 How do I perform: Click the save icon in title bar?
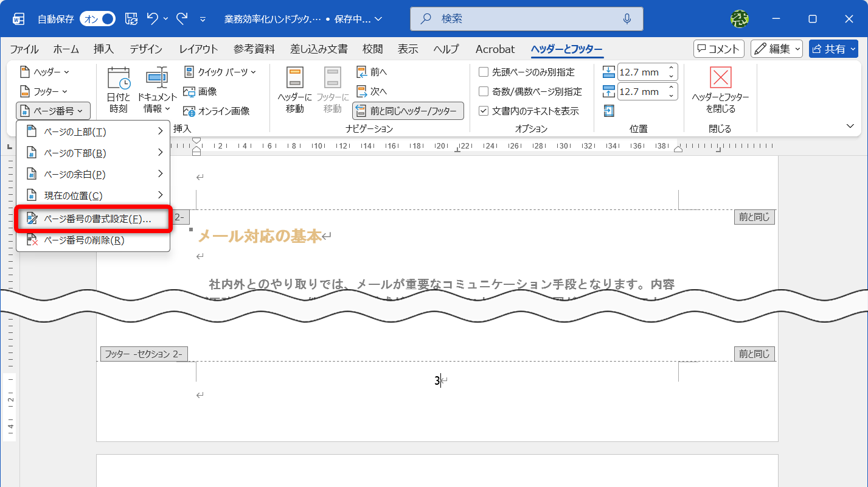coord(131,19)
